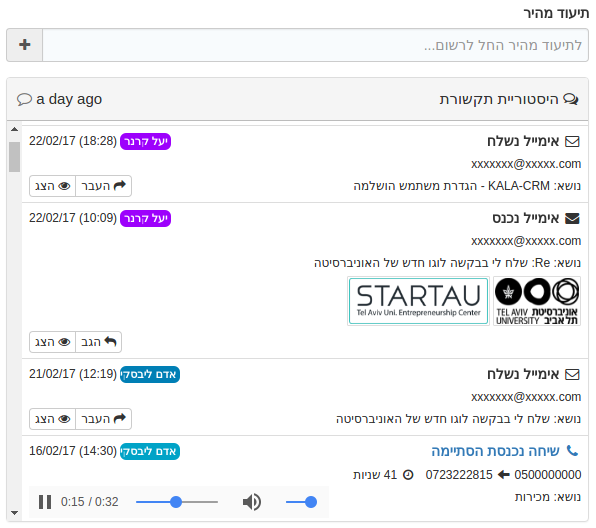Click the envelope icon of 21/02/17 sent email
Screen dimensions: 596x528
coord(572,374)
